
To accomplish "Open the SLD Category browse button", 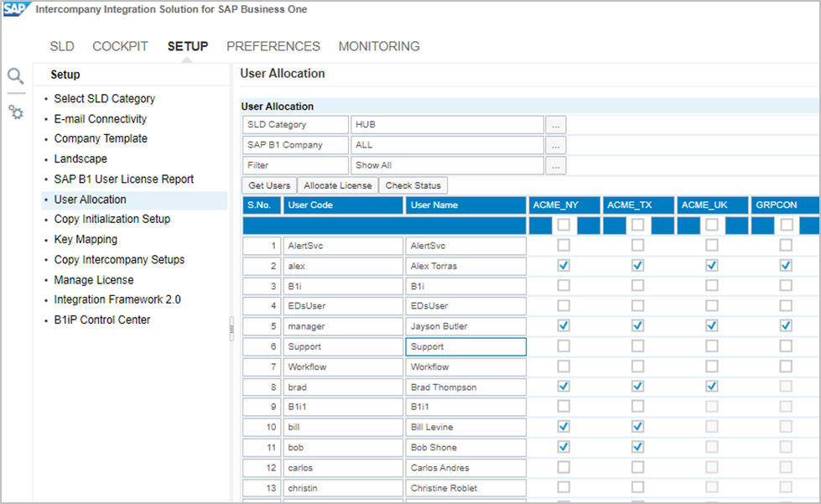I will pos(556,125).
